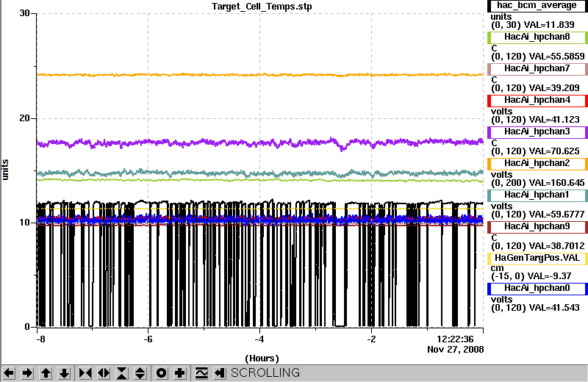588x382 pixels.
Task: Click the 12:22:36 timestamp on the time axis
Action: (455, 339)
